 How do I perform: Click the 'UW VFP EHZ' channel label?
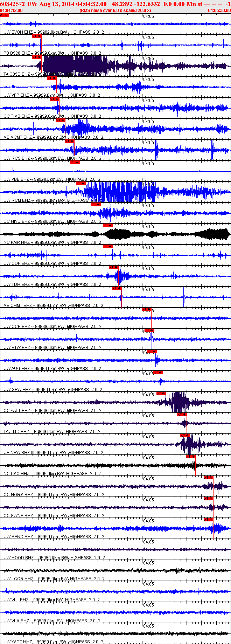[x=16, y=95]
